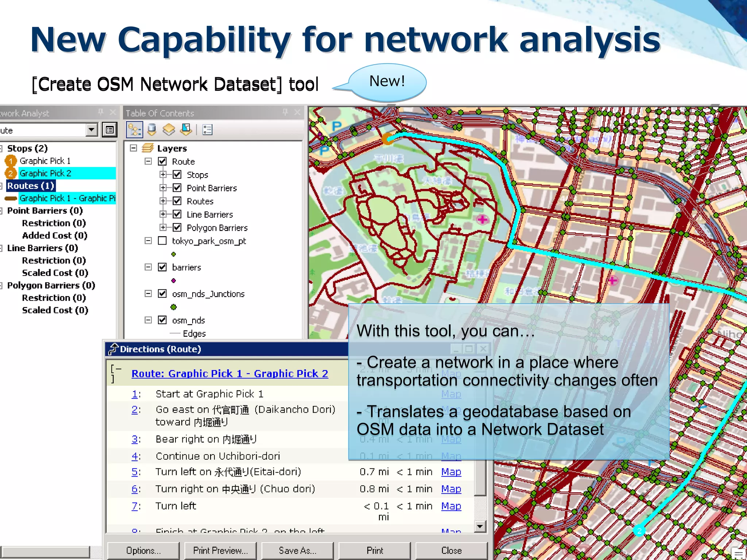
Task: Collapse the route directions bracket toggle
Action: (116, 374)
